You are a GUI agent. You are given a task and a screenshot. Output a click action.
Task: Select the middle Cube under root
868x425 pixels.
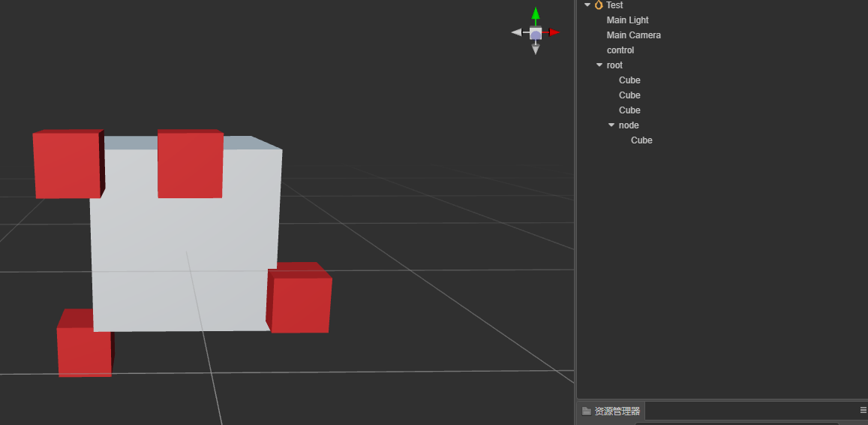[629, 95]
